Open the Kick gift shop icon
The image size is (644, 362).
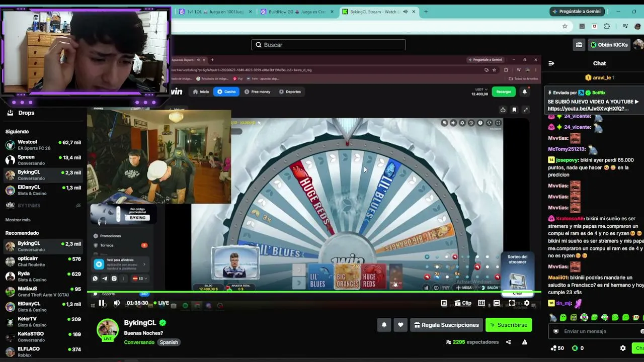(x=579, y=45)
